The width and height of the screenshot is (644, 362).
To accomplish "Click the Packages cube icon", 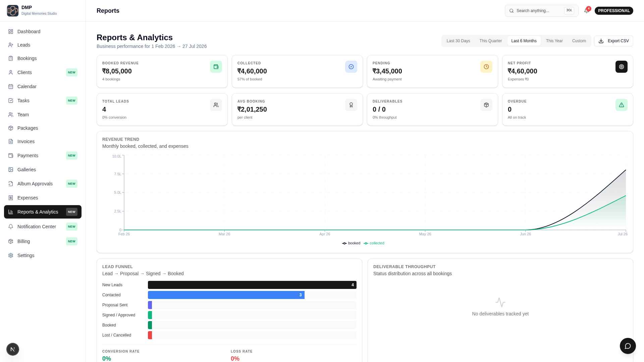I will [x=11, y=128].
